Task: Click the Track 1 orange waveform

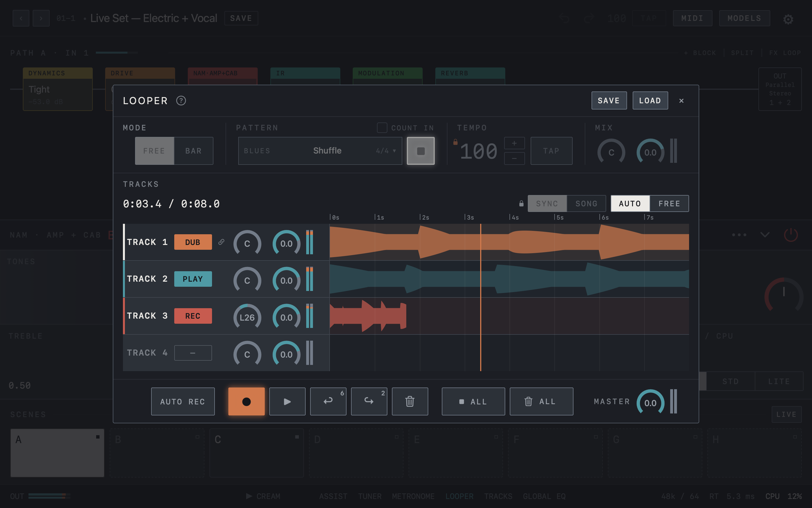Action: (509, 242)
